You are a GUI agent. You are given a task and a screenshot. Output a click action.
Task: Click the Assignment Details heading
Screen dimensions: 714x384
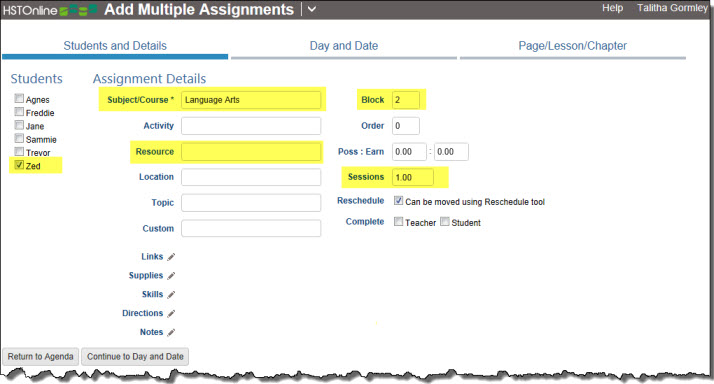point(149,79)
